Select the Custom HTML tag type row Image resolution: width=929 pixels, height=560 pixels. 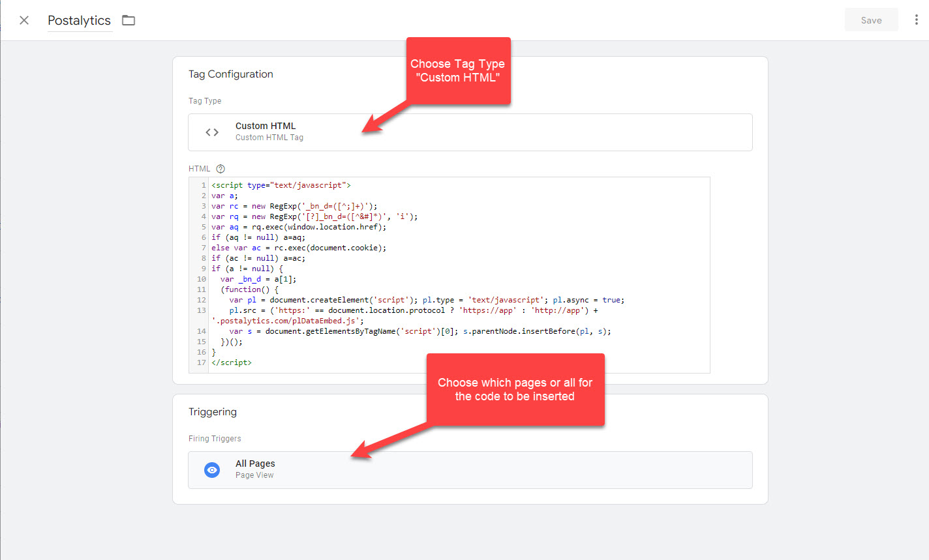point(470,132)
